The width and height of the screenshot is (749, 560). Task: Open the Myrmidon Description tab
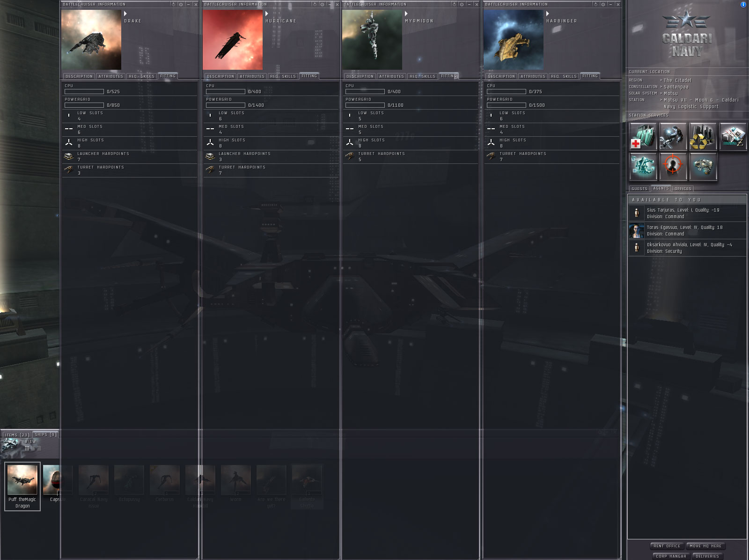click(360, 76)
